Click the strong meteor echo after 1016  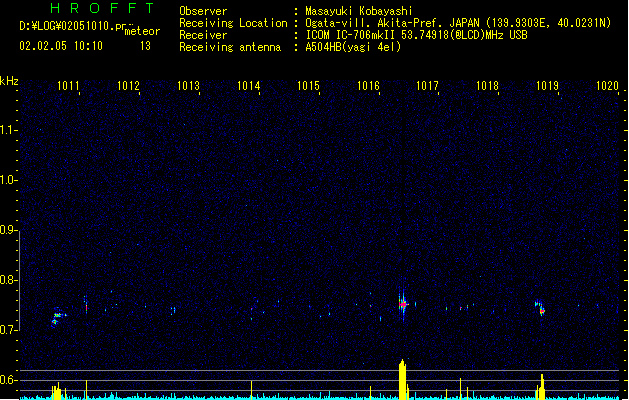click(x=403, y=305)
